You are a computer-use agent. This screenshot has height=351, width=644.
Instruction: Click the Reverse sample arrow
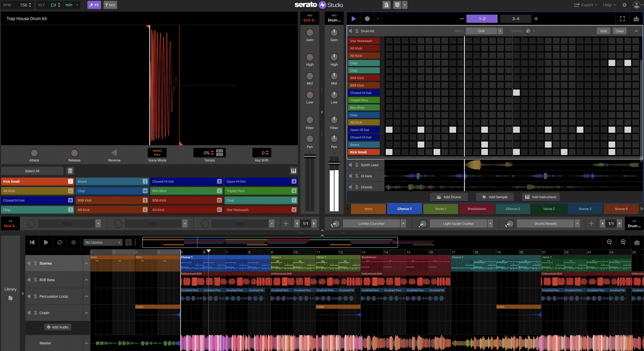114,153
